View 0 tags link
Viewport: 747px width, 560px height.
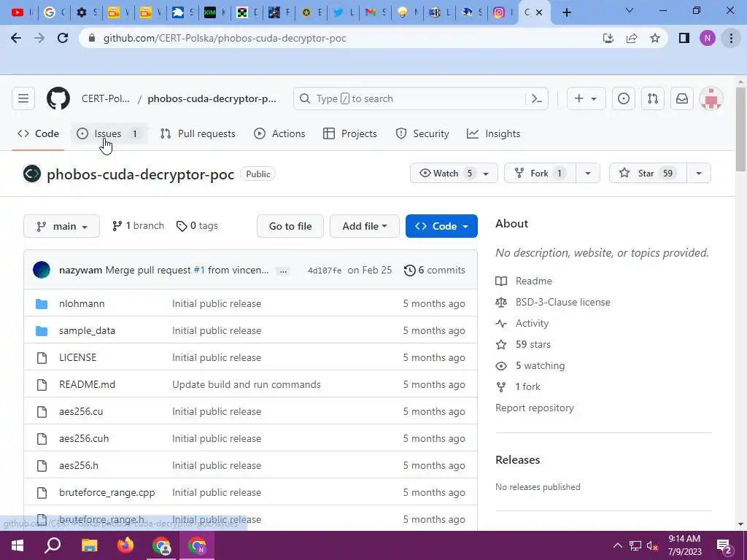point(197,226)
